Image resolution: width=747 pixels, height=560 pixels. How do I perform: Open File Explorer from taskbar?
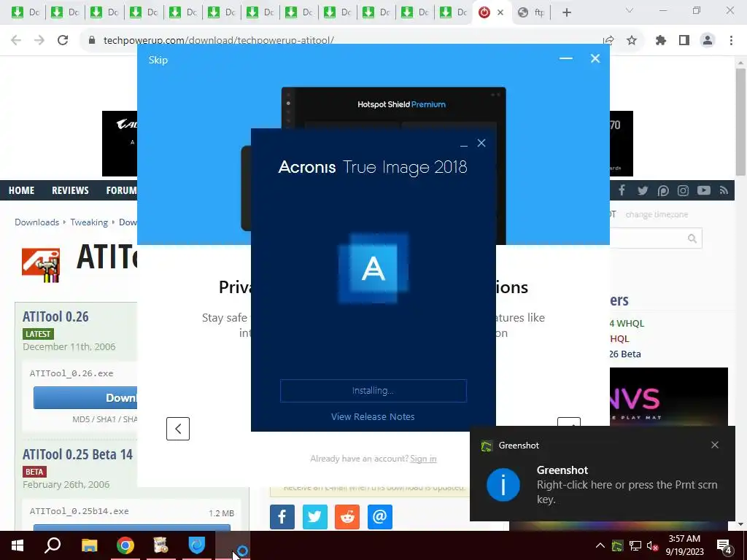(x=89, y=545)
